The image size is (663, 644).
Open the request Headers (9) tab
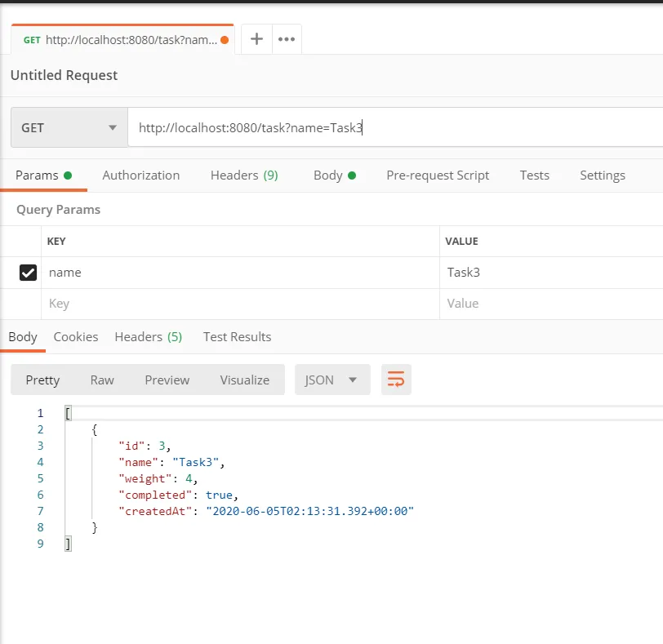[244, 175]
